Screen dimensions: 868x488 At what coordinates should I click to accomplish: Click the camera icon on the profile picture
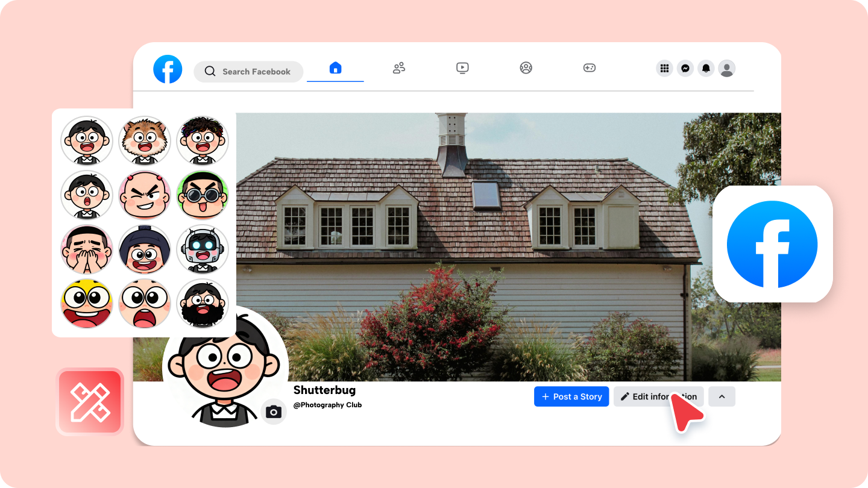(x=274, y=411)
